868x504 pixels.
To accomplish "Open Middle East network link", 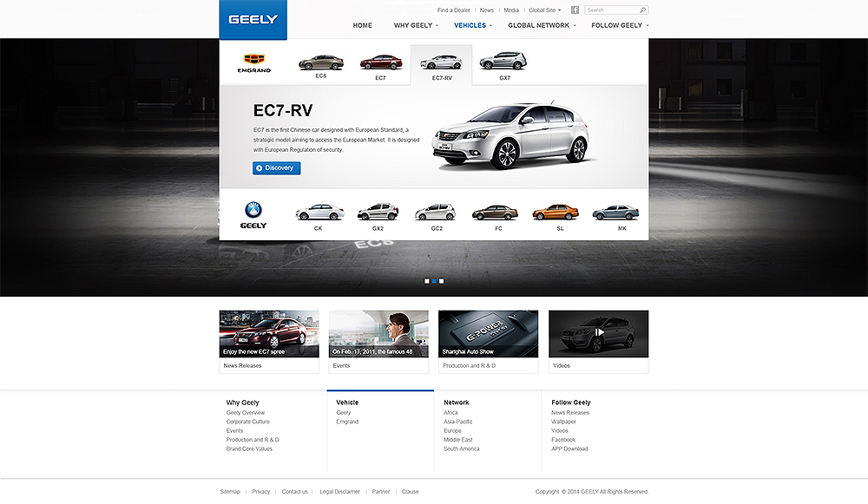I will (x=457, y=440).
